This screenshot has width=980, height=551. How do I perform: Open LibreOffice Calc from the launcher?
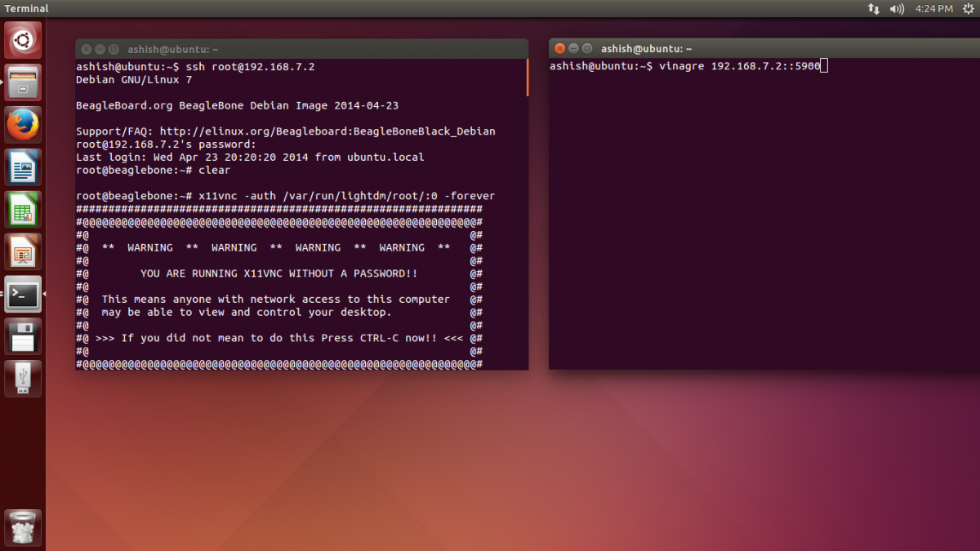[22, 209]
